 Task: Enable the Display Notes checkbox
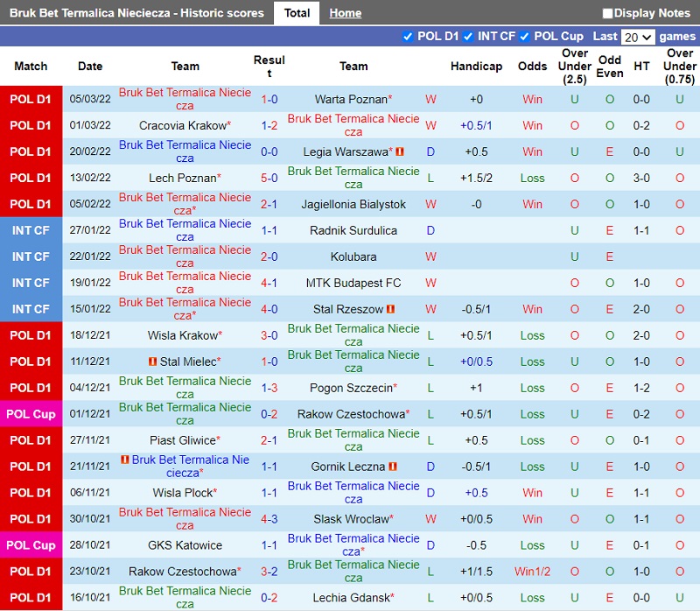click(x=608, y=13)
